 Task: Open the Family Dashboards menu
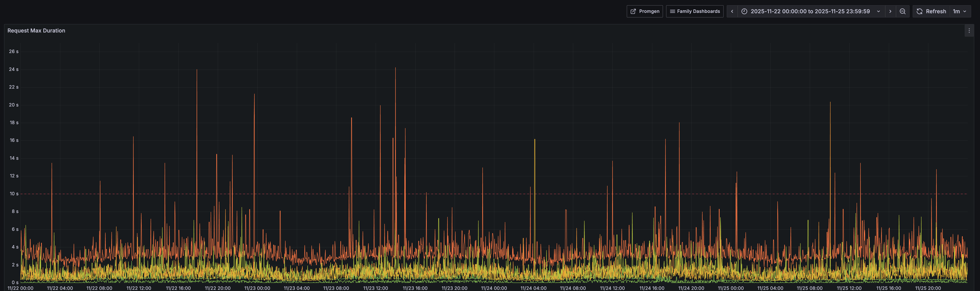694,11
